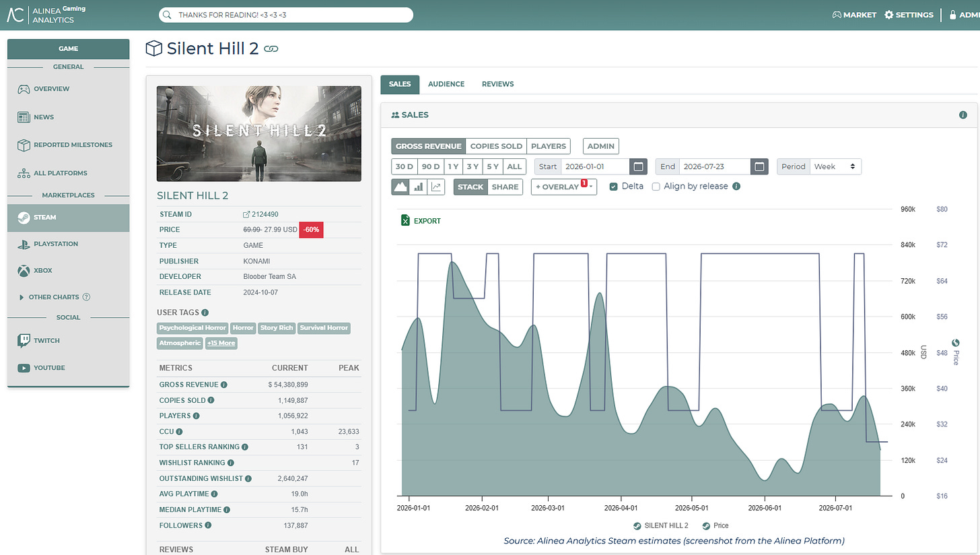Switch to the area chart type icon
The height and width of the screenshot is (555, 980).
pyautogui.click(x=400, y=187)
